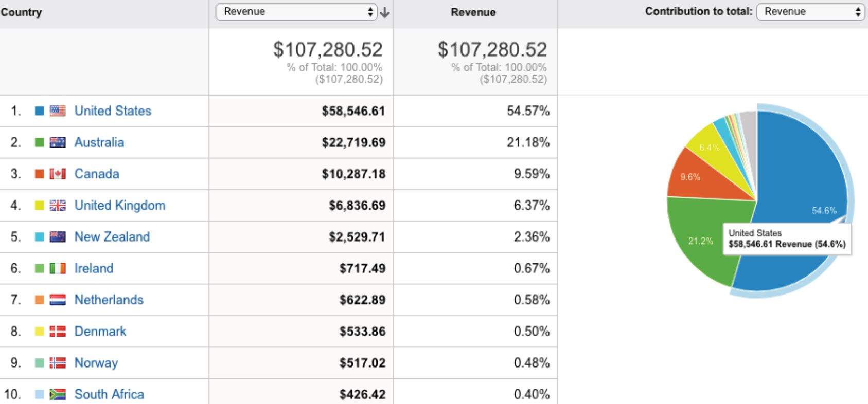
Task: Open the New Zealand country link
Action: (x=112, y=236)
